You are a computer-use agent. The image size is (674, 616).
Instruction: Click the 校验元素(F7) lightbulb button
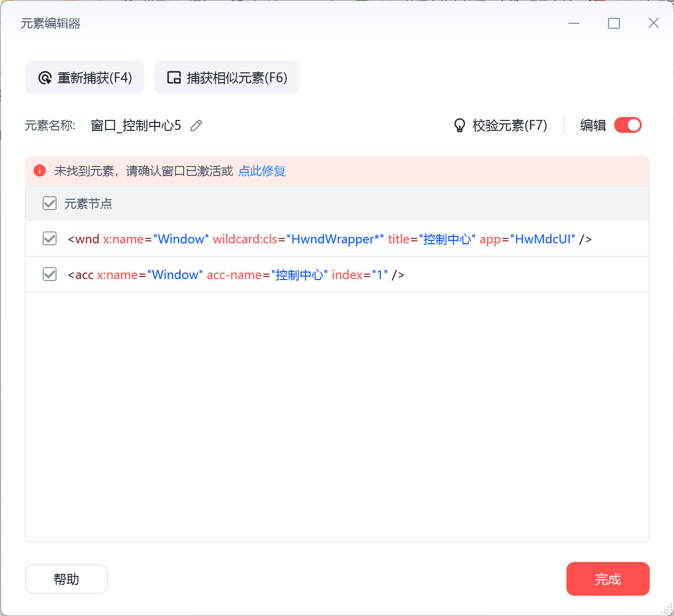[x=501, y=126]
